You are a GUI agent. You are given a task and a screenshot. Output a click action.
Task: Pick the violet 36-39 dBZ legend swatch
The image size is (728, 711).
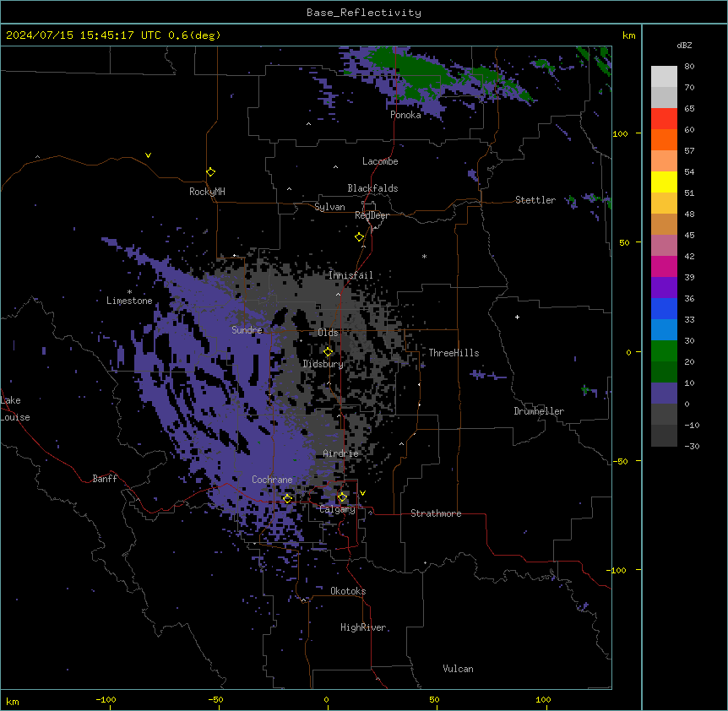point(664,288)
